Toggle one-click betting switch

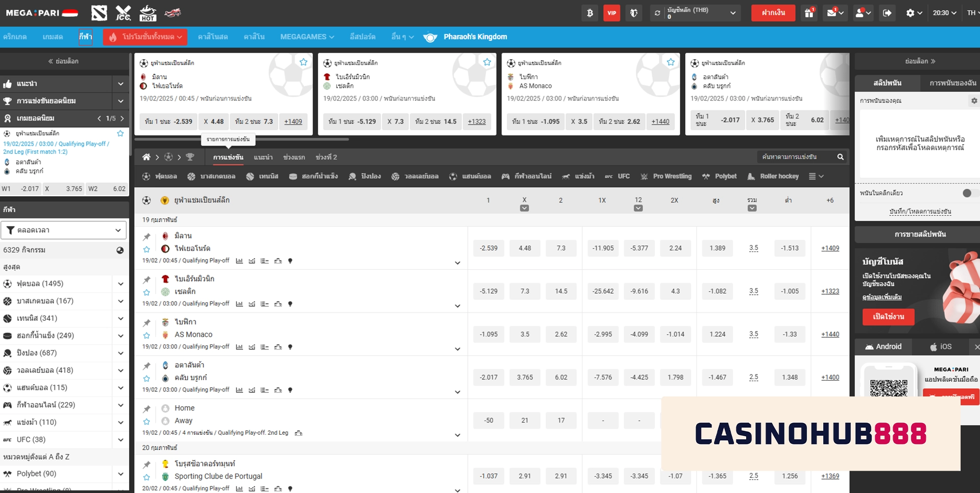[x=969, y=193]
